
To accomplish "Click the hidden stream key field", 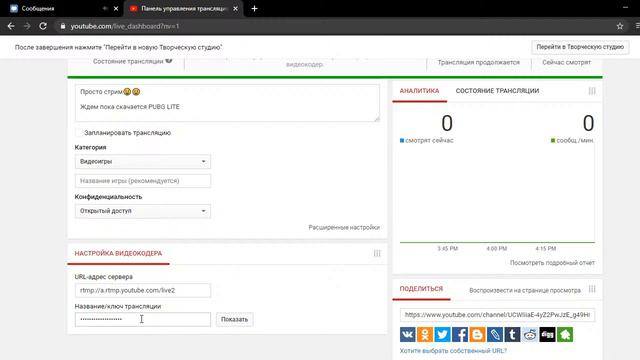I will tap(142, 319).
